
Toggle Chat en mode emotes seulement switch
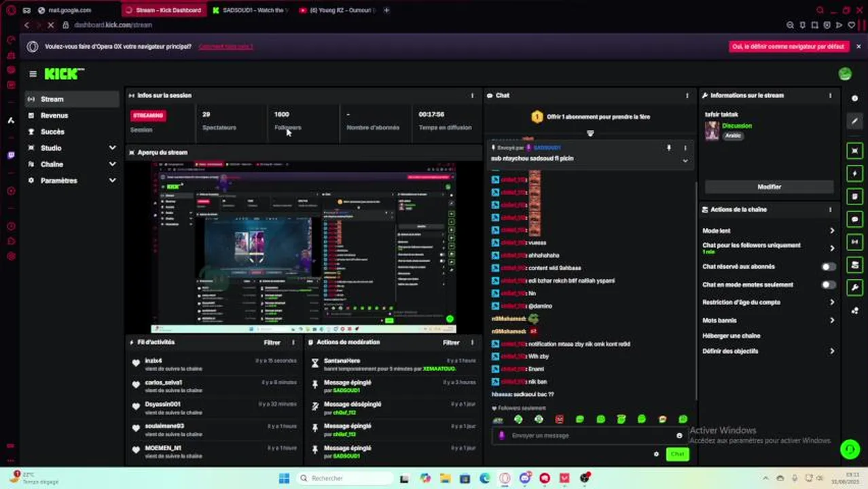point(829,285)
